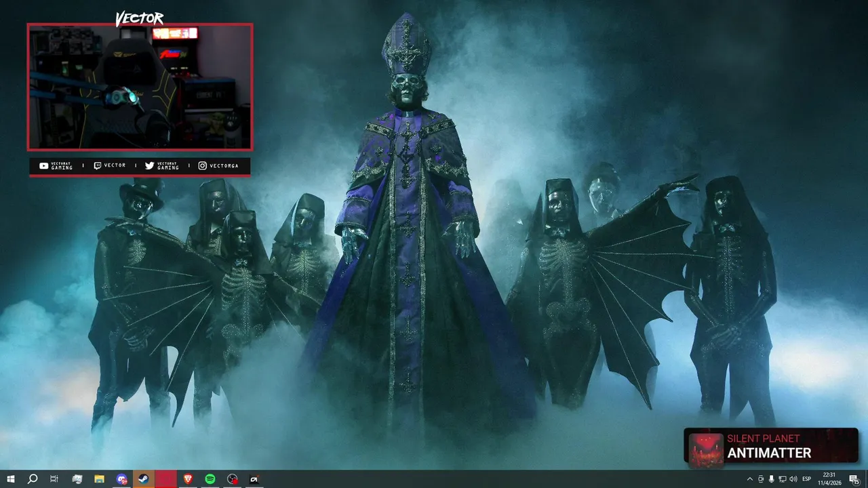
Task: Click the microphone tray icon
Action: tap(771, 479)
